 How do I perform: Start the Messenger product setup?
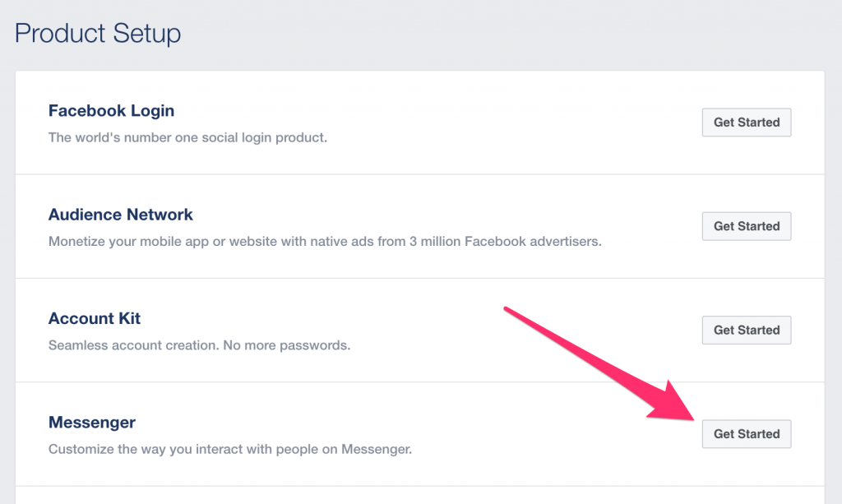coord(747,433)
